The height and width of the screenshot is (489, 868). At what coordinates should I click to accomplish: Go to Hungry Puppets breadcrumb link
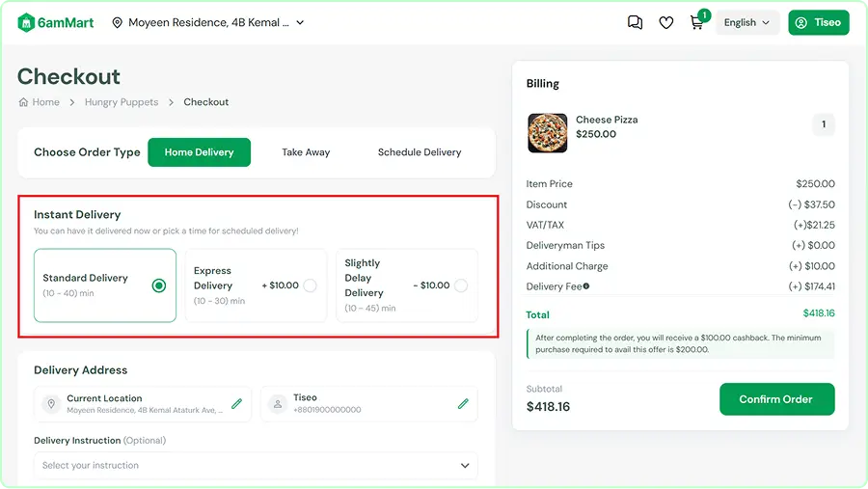point(122,102)
